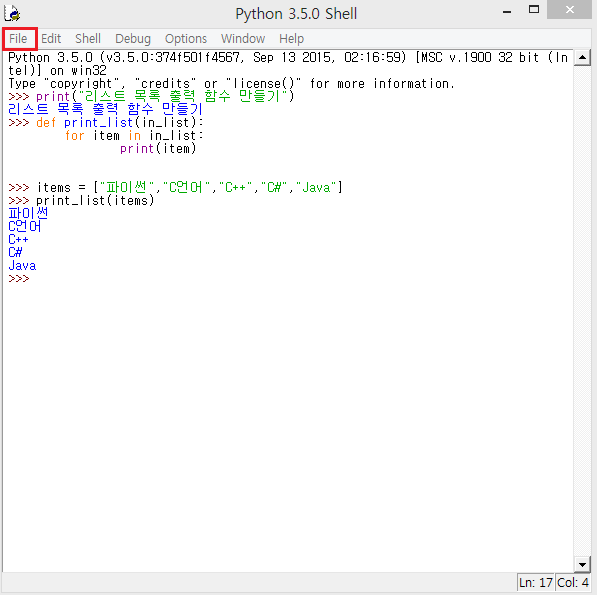Screen dimensions: 597x595
Task: Close the Python Shell window
Action: [570, 10]
